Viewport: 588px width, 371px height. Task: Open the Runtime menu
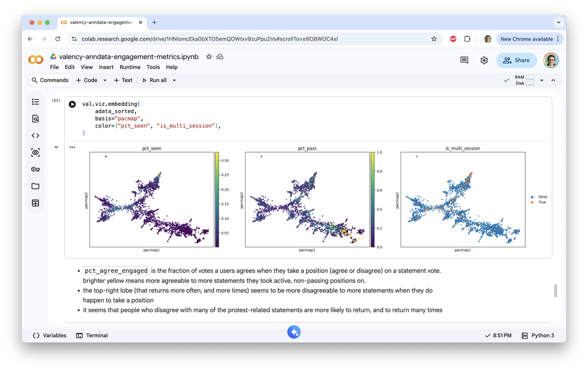pyautogui.click(x=130, y=67)
